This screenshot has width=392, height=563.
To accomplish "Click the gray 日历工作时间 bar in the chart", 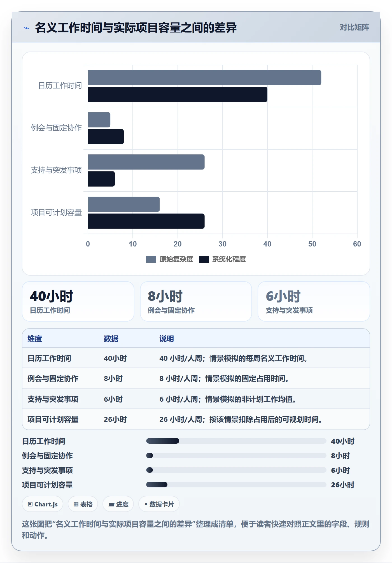I will [x=205, y=78].
